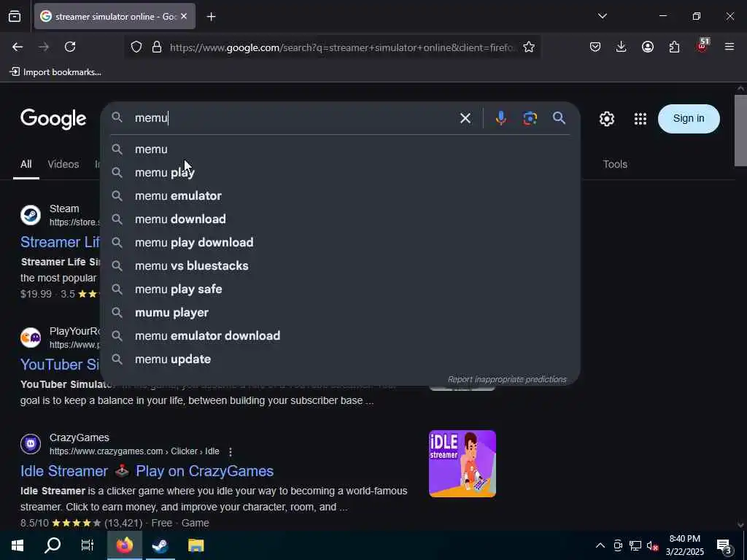Select suggestion memu play safe
The width and height of the screenshot is (747, 560).
[340, 289]
